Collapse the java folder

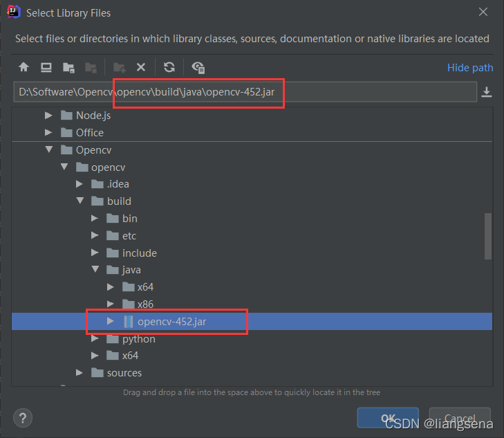click(x=95, y=269)
